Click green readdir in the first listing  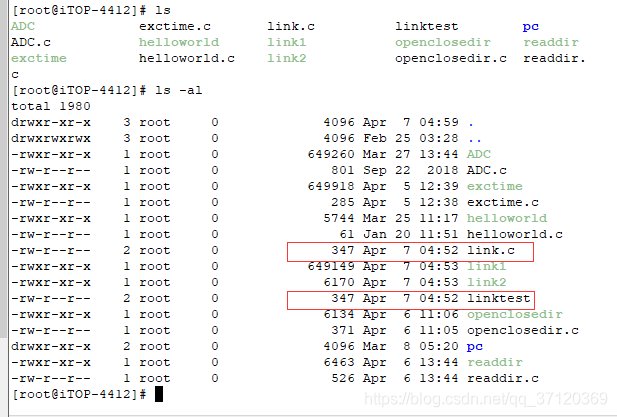pos(551,42)
